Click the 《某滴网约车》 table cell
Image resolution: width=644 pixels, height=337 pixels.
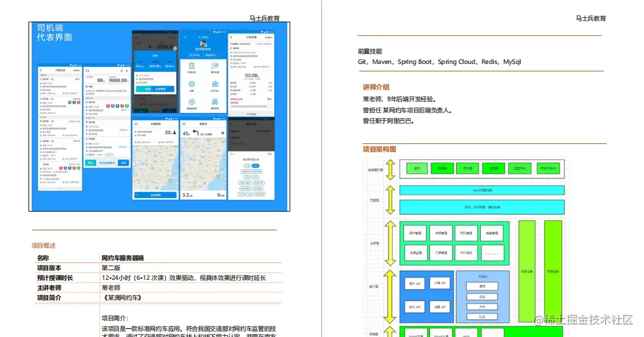pos(122,297)
